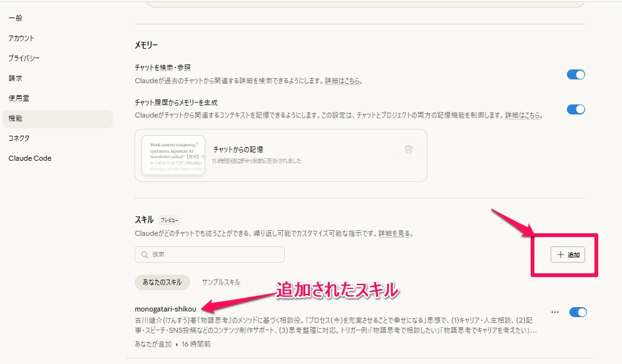622x364 pixels.
Task: Open the memory preview thumbnail card
Action: tap(173, 156)
